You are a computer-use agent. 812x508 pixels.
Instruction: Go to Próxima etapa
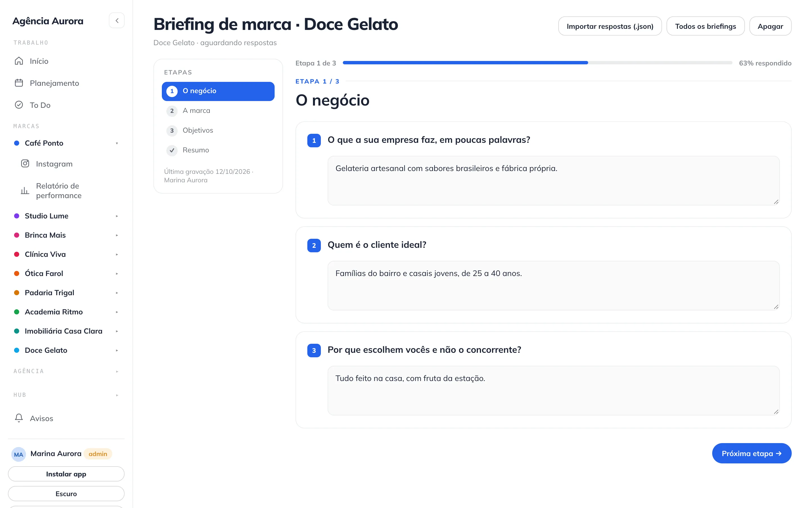(x=752, y=453)
